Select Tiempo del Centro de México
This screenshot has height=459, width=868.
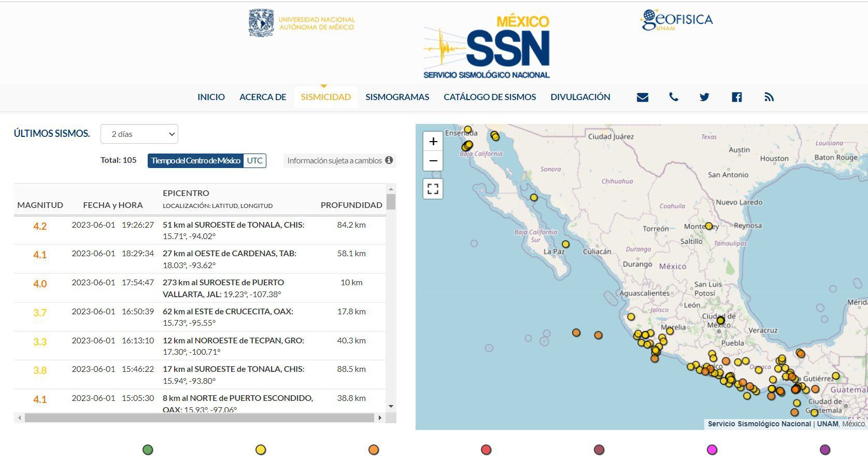coord(196,161)
